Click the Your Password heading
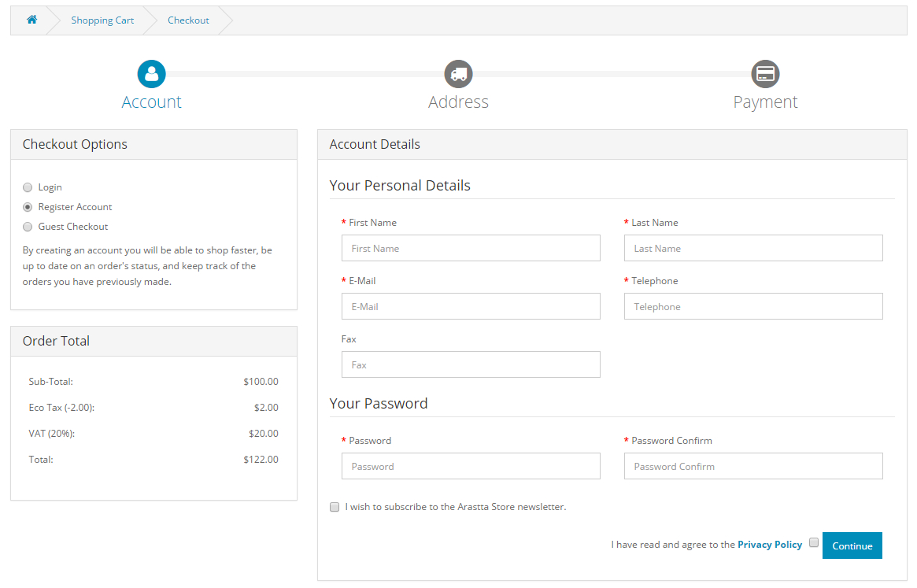Image resolution: width=917 pixels, height=588 pixels. coord(379,404)
